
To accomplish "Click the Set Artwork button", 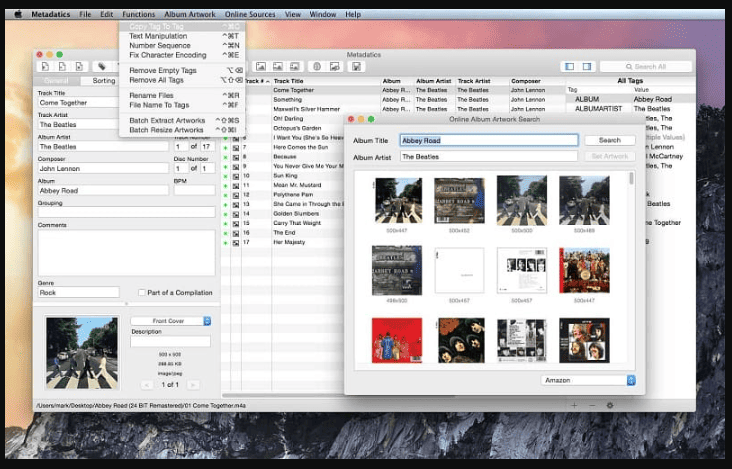I will point(610,156).
